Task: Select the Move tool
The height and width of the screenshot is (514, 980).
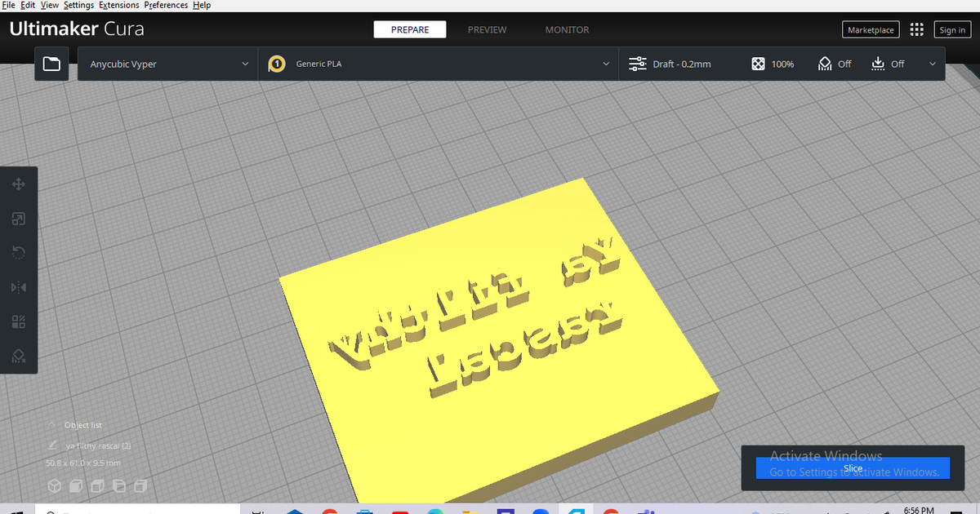Action: click(18, 184)
